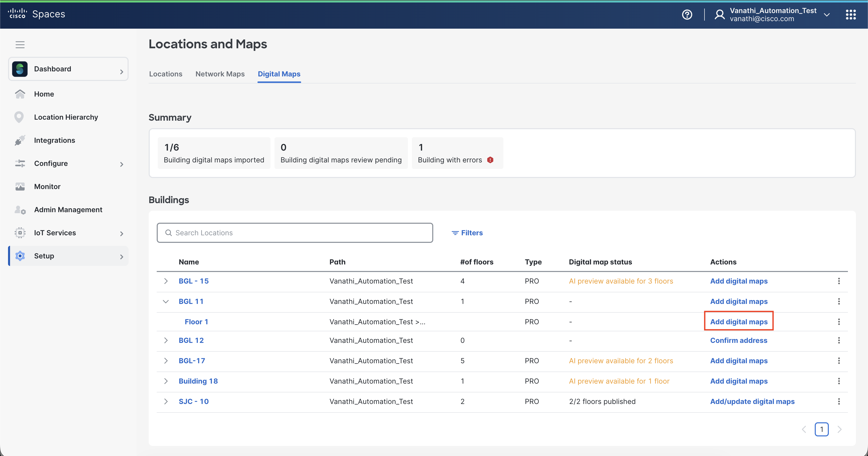Toggle the hamburger sidebar menu icon

pyautogui.click(x=20, y=44)
